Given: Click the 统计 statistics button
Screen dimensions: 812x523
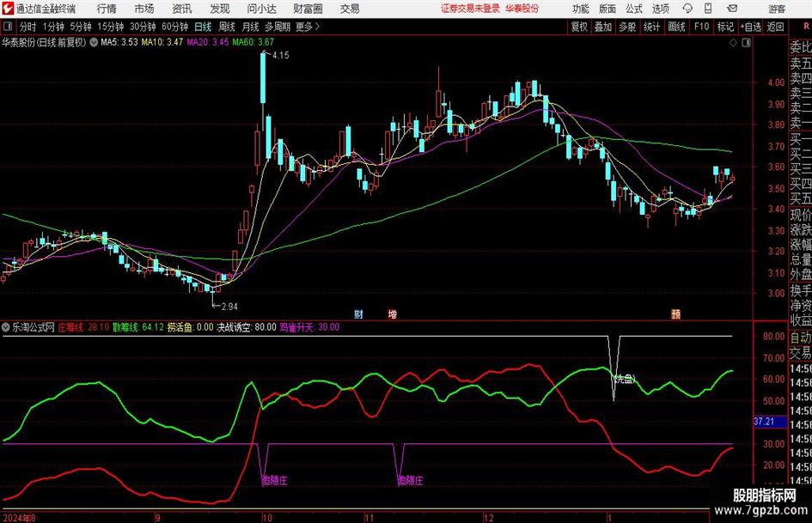Looking at the screenshot, I should coord(651,27).
